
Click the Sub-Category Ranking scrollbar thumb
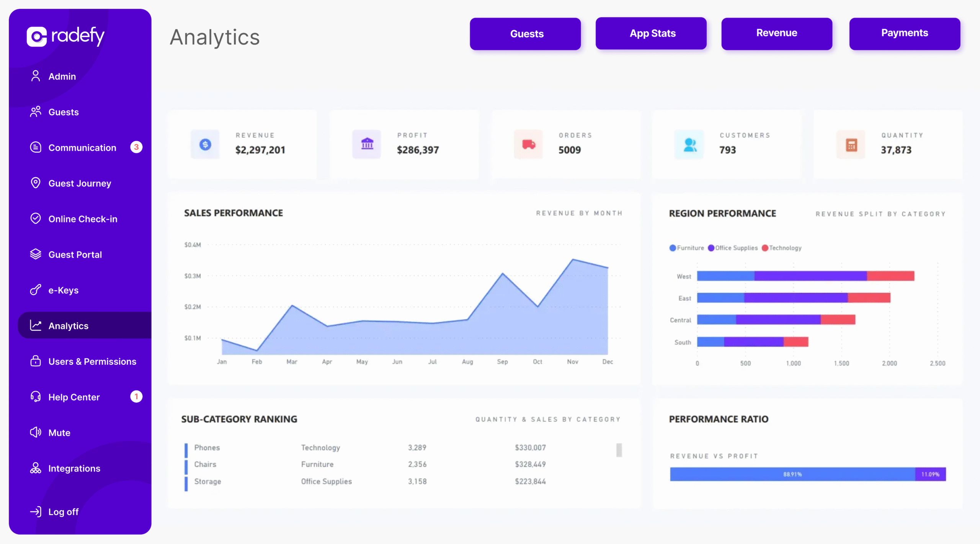[x=619, y=450]
